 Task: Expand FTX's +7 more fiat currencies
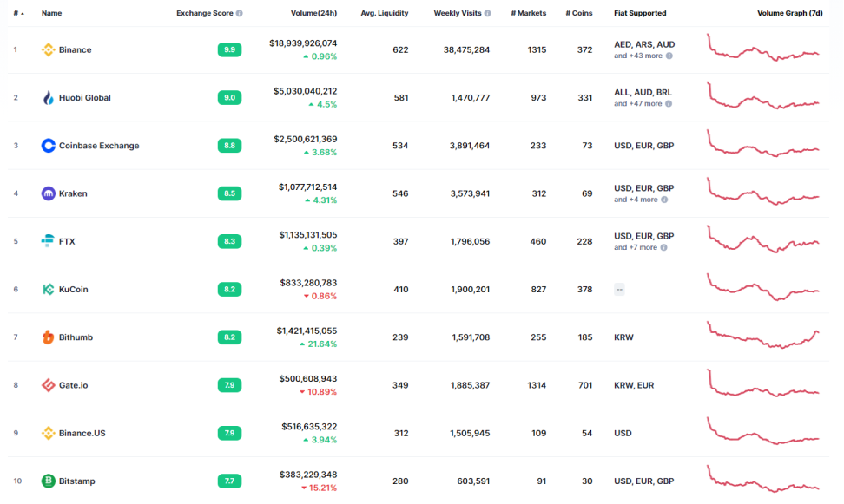pyautogui.click(x=637, y=247)
